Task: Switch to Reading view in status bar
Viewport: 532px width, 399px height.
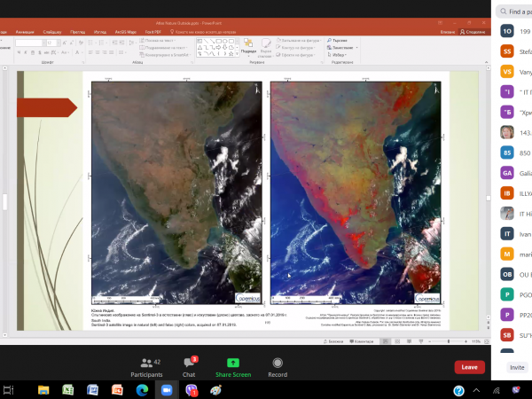Action: pos(409,341)
